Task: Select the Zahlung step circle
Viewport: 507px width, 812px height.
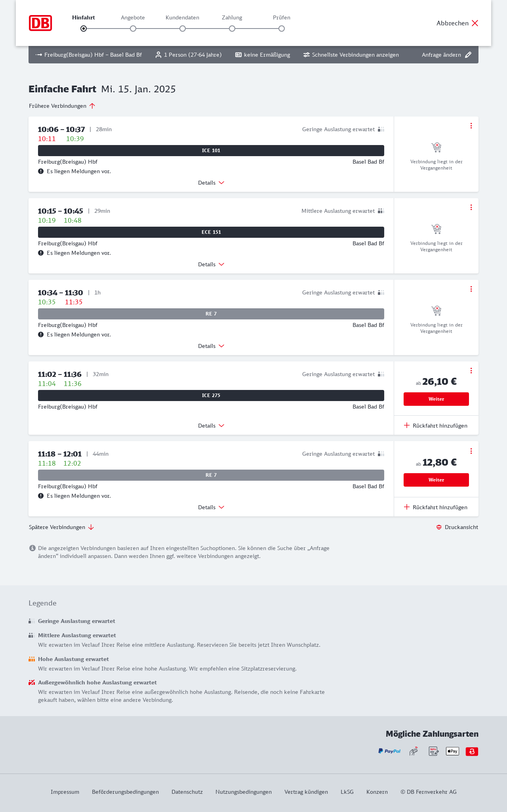Action: [x=232, y=29]
